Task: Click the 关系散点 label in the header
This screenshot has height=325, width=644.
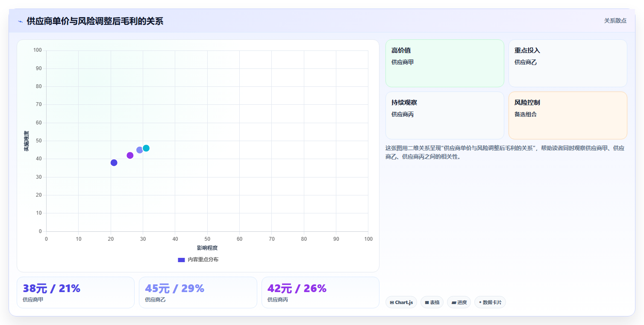Action: 615,21
